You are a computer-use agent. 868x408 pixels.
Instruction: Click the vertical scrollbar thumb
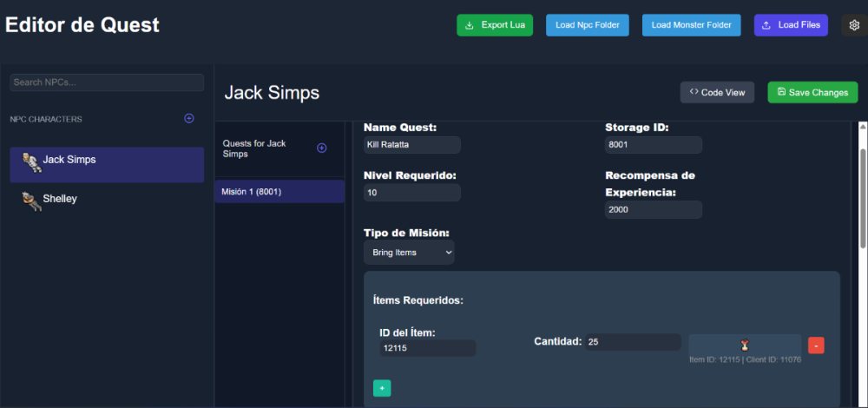[862, 187]
